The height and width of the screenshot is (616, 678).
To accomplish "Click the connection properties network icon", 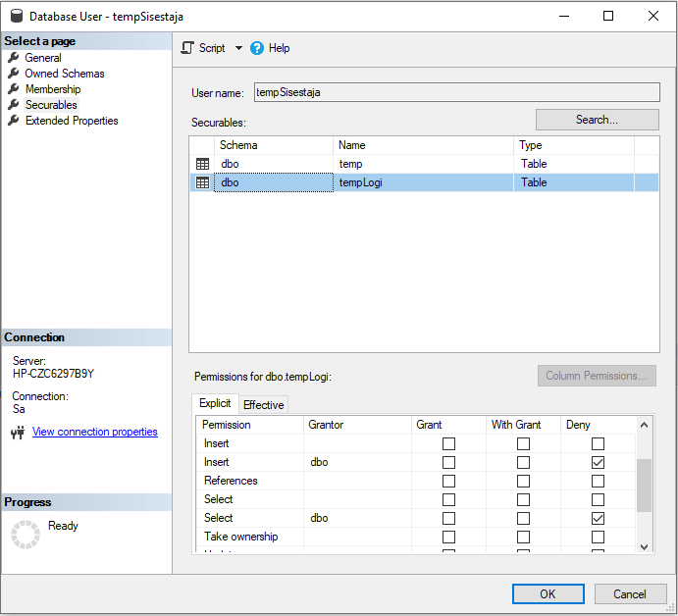I will click(17, 433).
